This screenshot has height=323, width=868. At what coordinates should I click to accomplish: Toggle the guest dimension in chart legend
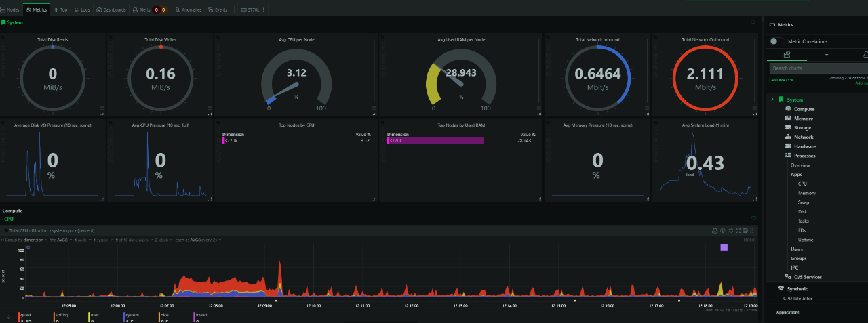point(26,315)
